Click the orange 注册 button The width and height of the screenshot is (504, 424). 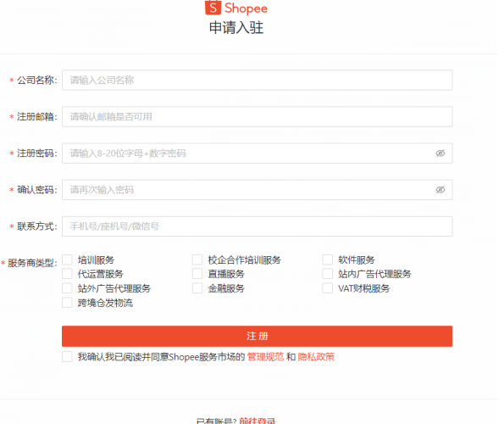click(x=258, y=336)
